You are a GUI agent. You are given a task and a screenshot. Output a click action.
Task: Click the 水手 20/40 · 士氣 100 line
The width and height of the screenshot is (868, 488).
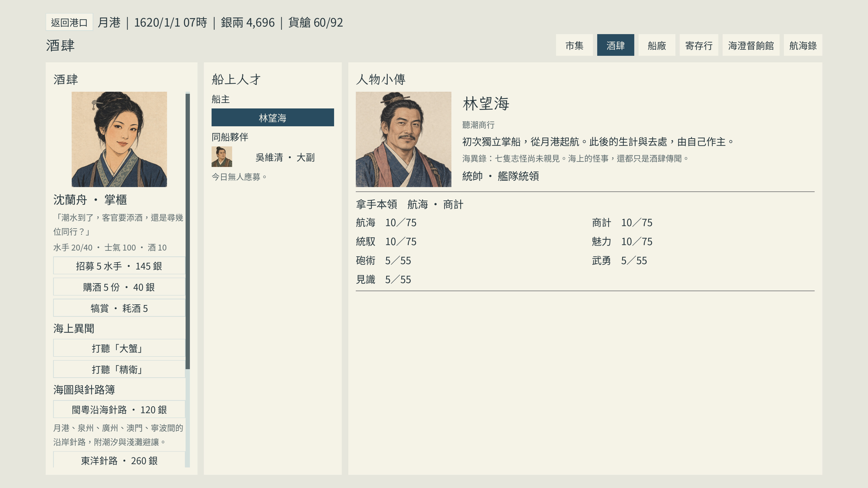click(110, 248)
